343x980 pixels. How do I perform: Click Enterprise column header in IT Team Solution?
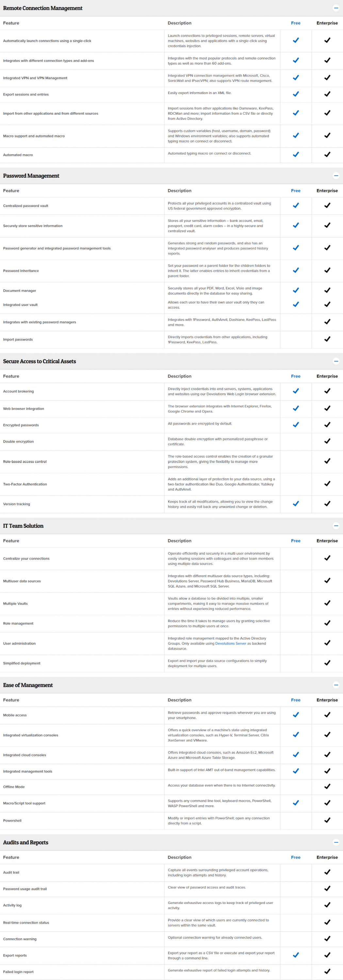327,541
